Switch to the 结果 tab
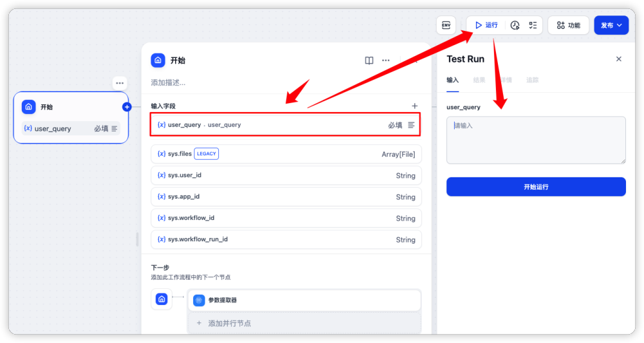This screenshot has width=644, height=343. [x=478, y=80]
